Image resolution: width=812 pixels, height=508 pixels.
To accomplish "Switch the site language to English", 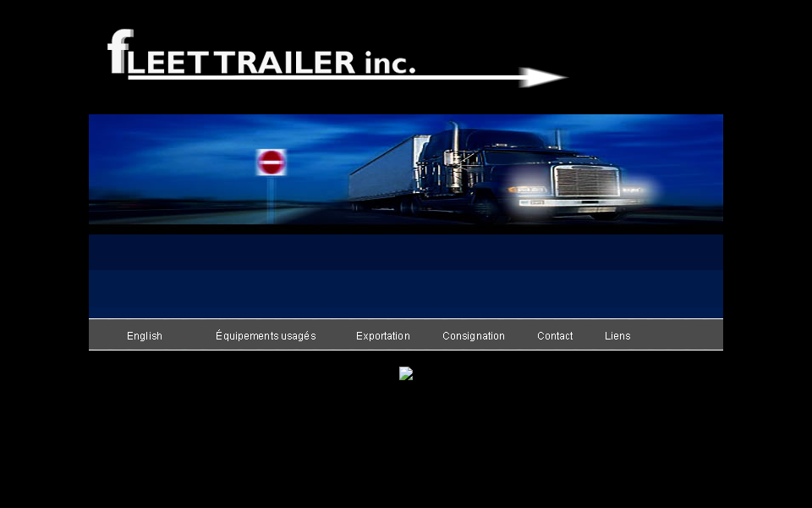I will pyautogui.click(x=144, y=335).
